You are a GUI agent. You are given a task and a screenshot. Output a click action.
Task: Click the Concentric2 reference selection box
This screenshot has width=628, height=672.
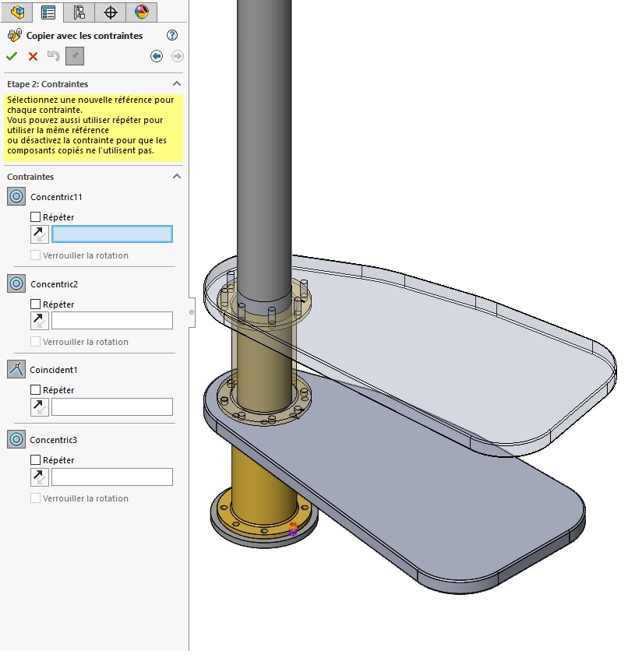click(112, 321)
